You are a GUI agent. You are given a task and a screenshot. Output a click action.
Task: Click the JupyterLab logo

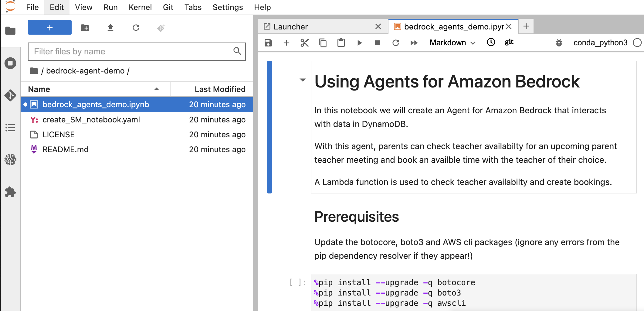click(x=10, y=7)
